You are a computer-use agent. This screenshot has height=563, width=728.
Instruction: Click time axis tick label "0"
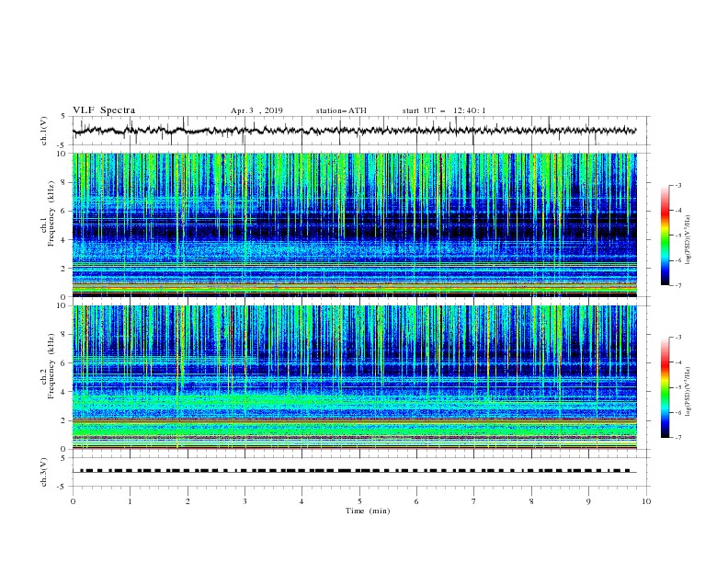click(x=73, y=501)
